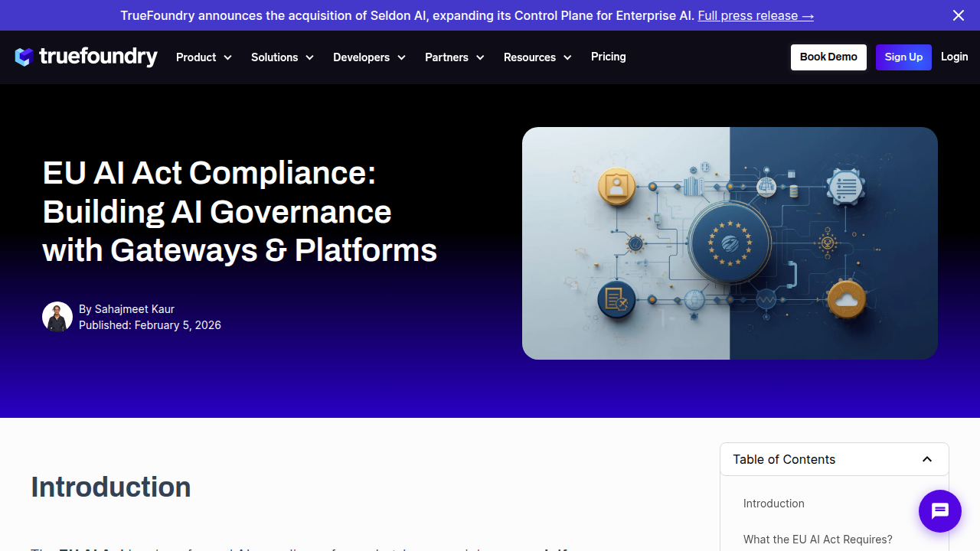Click the article title heading

(x=240, y=211)
